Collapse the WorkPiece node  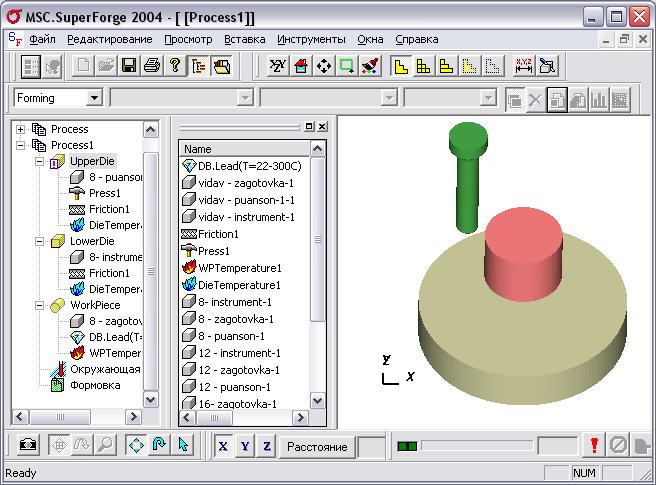click(39, 305)
